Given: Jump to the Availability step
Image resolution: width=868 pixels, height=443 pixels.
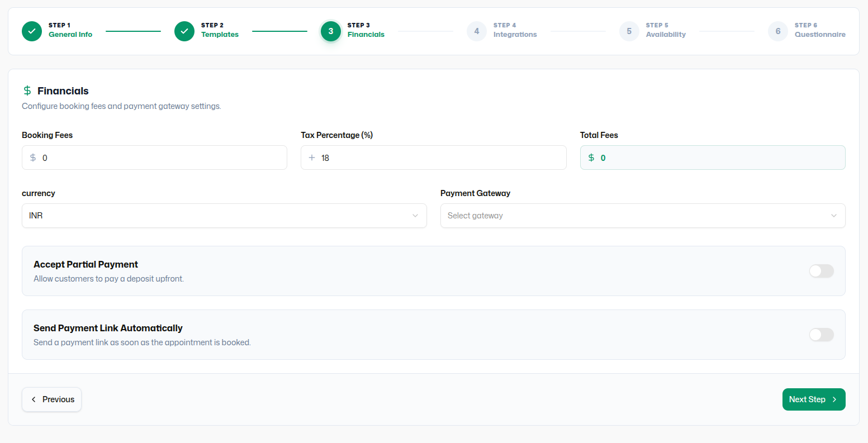Looking at the screenshot, I should 666,34.
